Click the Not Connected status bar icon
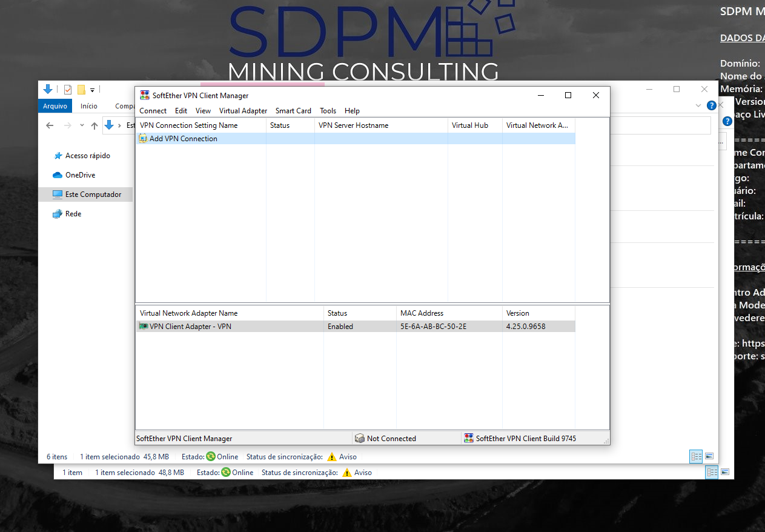The width and height of the screenshot is (765, 532). pyautogui.click(x=359, y=438)
